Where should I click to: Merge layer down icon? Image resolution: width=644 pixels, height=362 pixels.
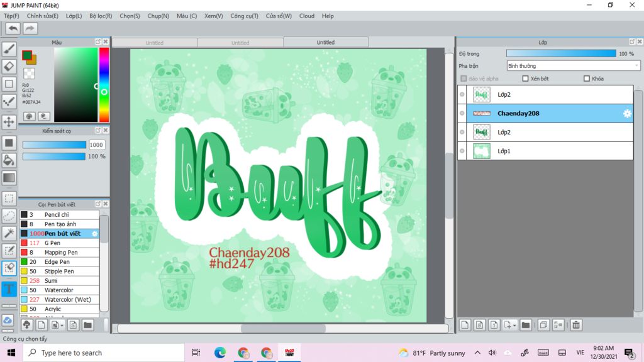click(x=558, y=325)
